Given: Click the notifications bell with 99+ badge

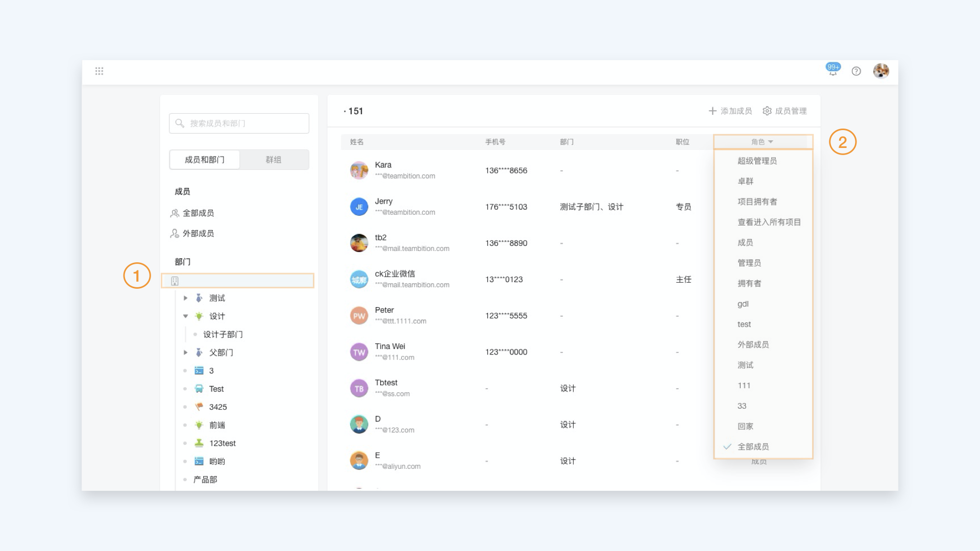Looking at the screenshot, I should click(832, 71).
